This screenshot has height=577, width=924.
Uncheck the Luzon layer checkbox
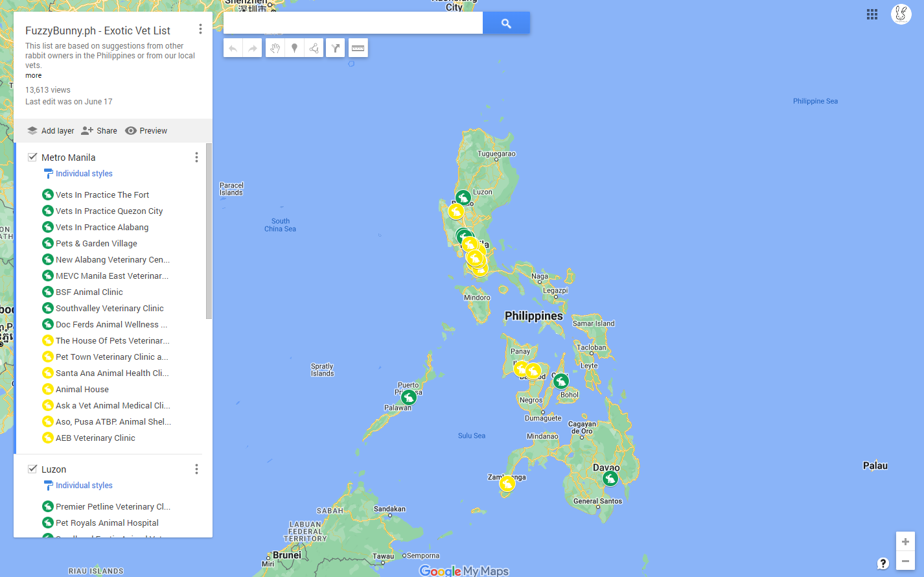[32, 469]
